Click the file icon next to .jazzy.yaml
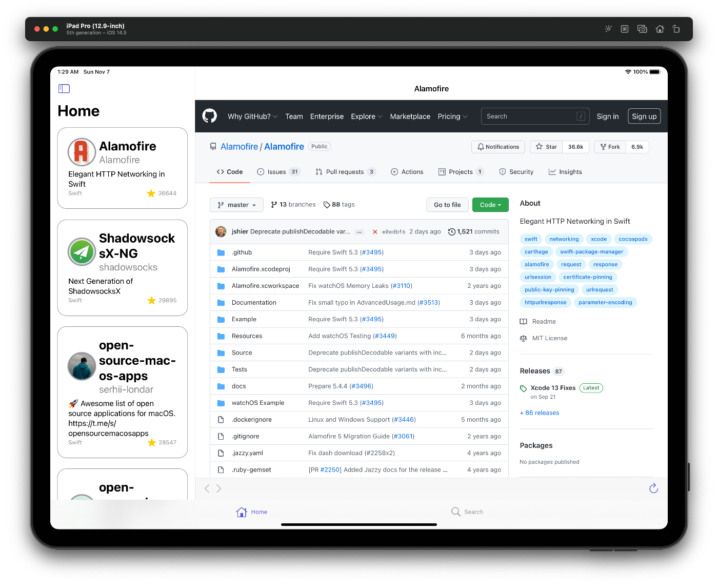 (x=221, y=453)
